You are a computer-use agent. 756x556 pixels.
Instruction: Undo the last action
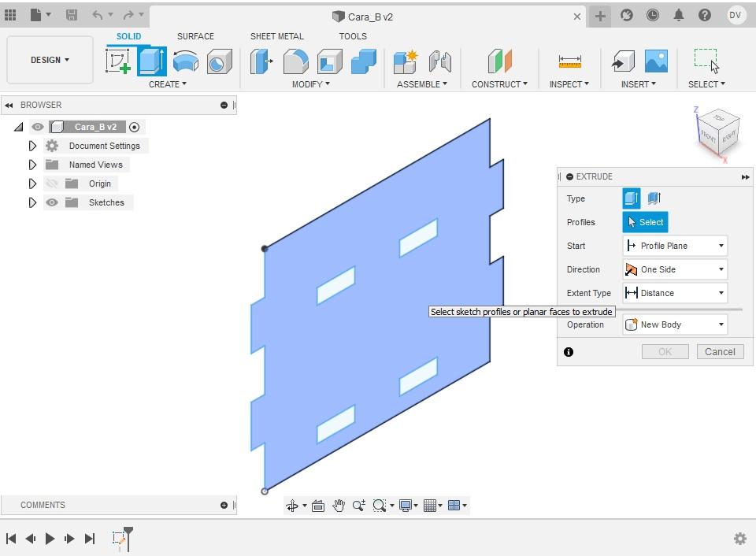point(98,15)
